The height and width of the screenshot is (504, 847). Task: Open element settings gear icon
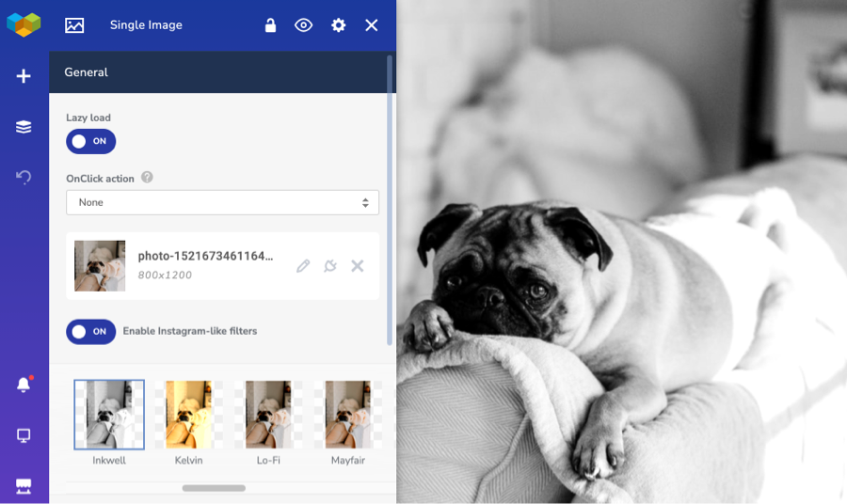338,25
